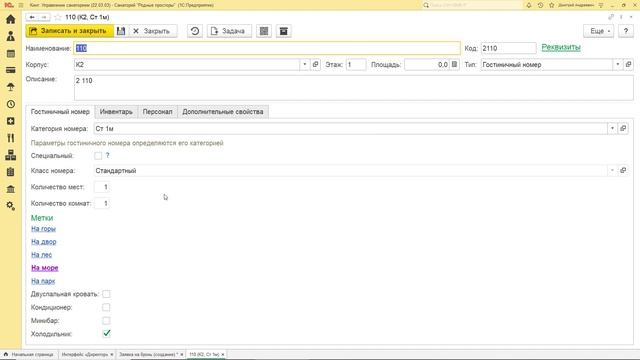Open the Класс номера value form
The height and width of the screenshot is (360, 640).
[x=623, y=170]
